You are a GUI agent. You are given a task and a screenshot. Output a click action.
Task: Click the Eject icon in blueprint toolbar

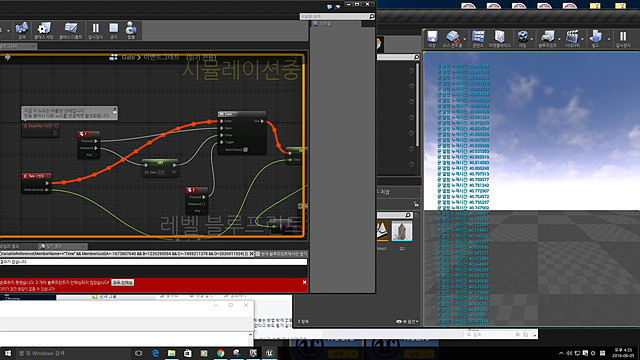point(131,29)
